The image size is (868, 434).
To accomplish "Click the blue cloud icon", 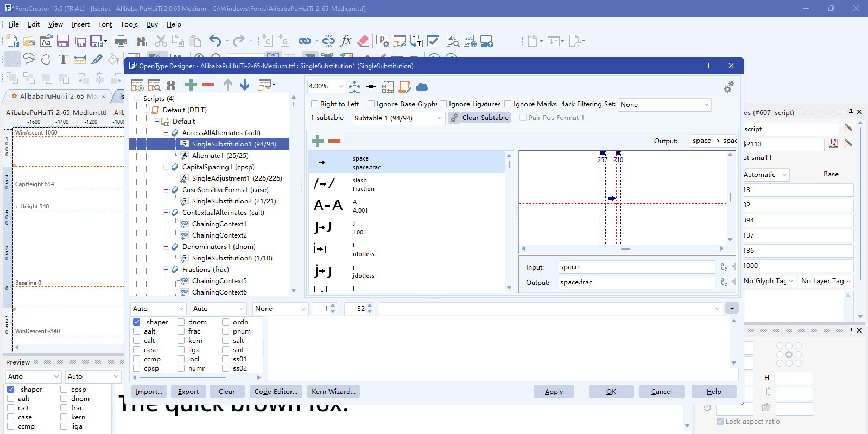I will pos(422,87).
